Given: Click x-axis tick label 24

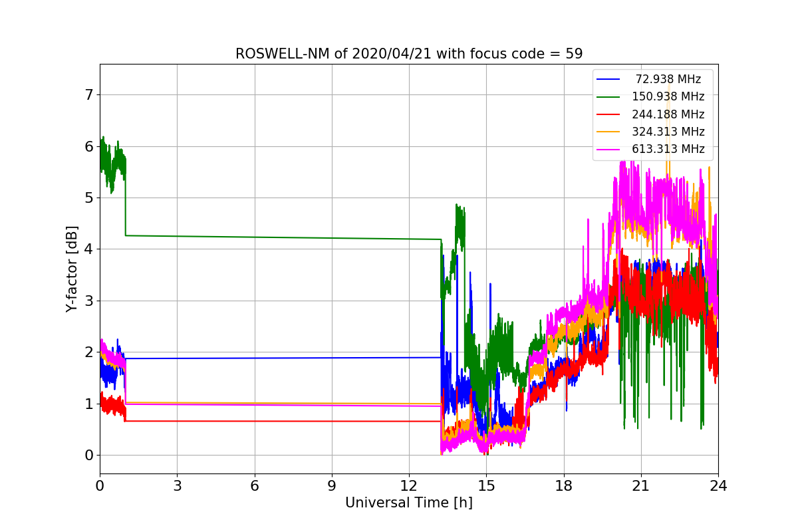Looking at the screenshot, I should point(718,486).
